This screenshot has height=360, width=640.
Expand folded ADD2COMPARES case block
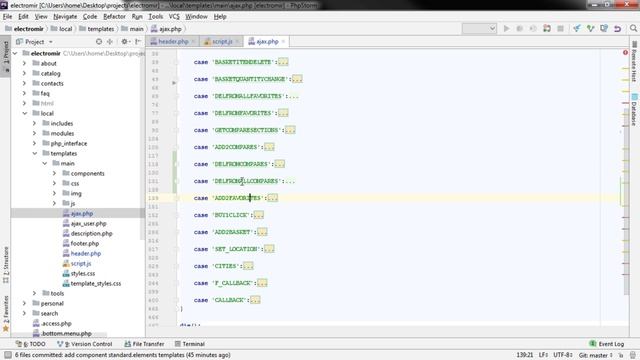(269, 147)
